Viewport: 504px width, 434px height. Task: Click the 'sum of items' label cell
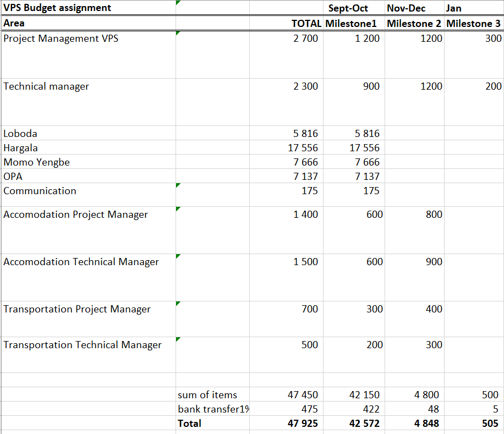(x=207, y=395)
